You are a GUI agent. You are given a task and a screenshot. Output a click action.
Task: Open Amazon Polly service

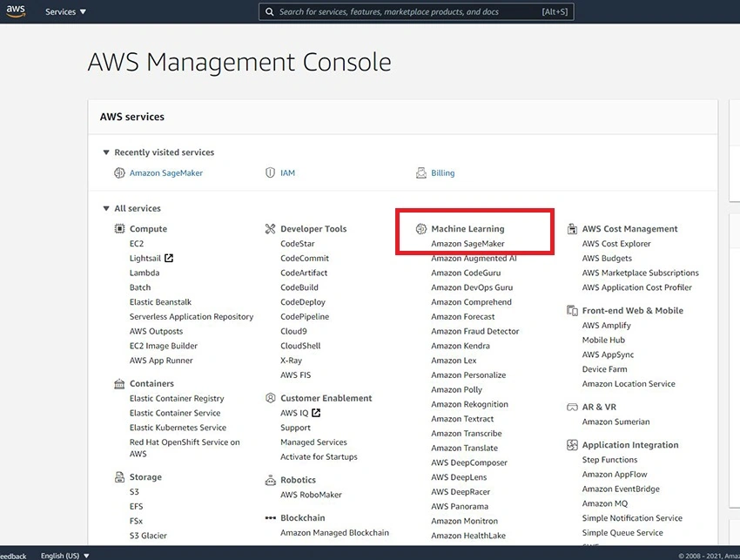[456, 389]
